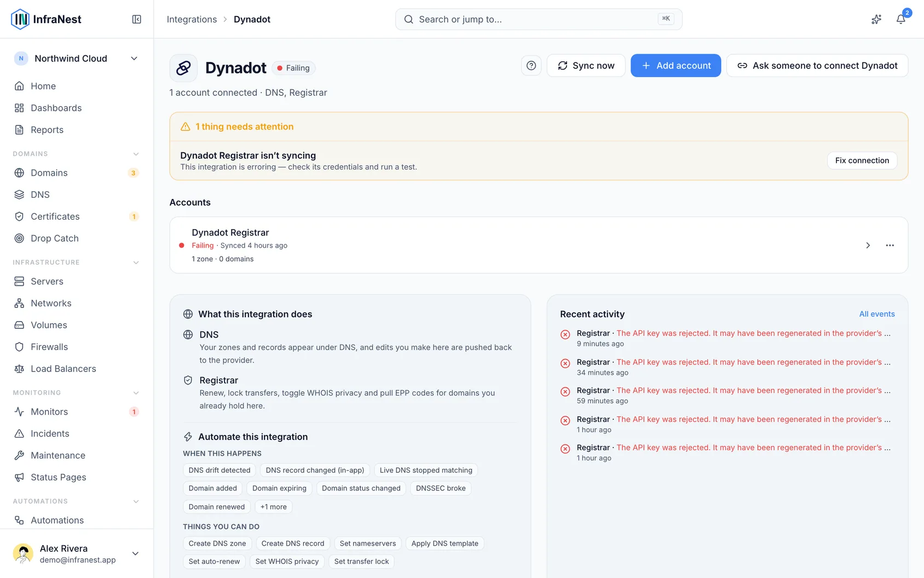The height and width of the screenshot is (578, 924).
Task: Select Domain expiring trigger chip
Action: click(279, 488)
